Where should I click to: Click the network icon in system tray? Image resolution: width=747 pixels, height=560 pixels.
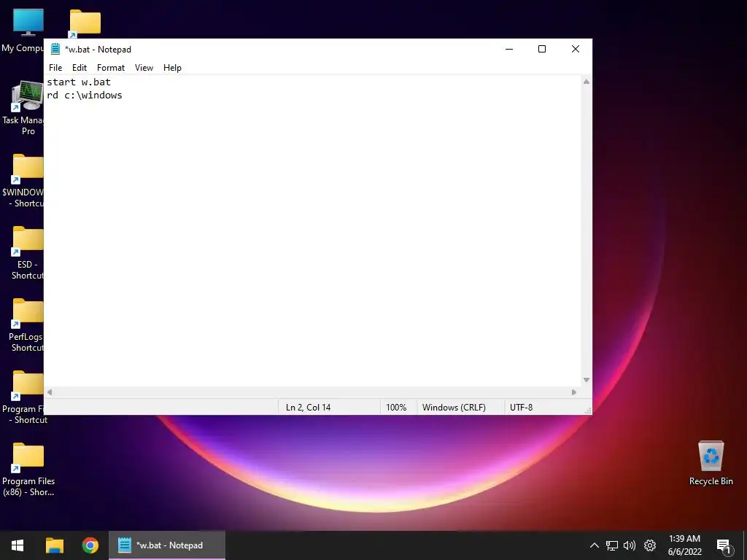click(x=612, y=545)
